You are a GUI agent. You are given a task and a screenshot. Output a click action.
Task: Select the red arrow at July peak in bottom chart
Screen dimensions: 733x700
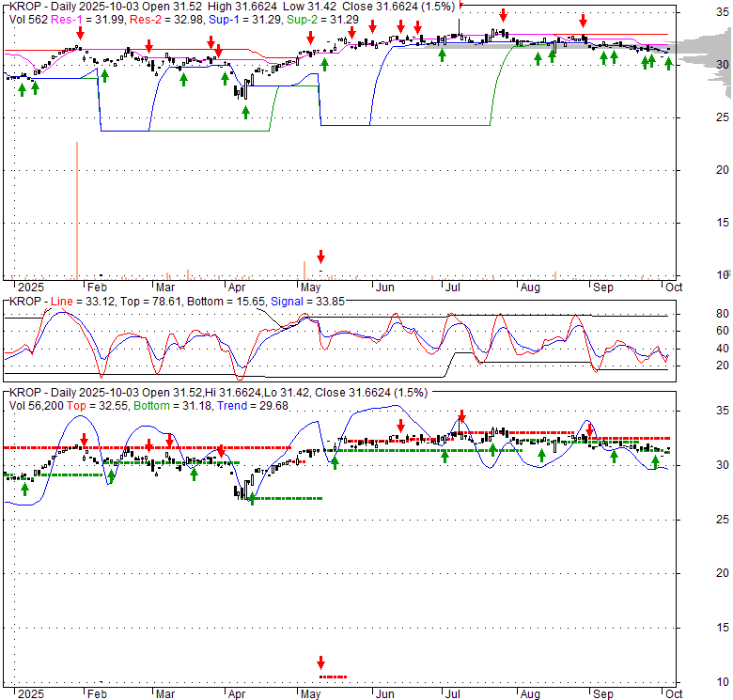(x=461, y=416)
